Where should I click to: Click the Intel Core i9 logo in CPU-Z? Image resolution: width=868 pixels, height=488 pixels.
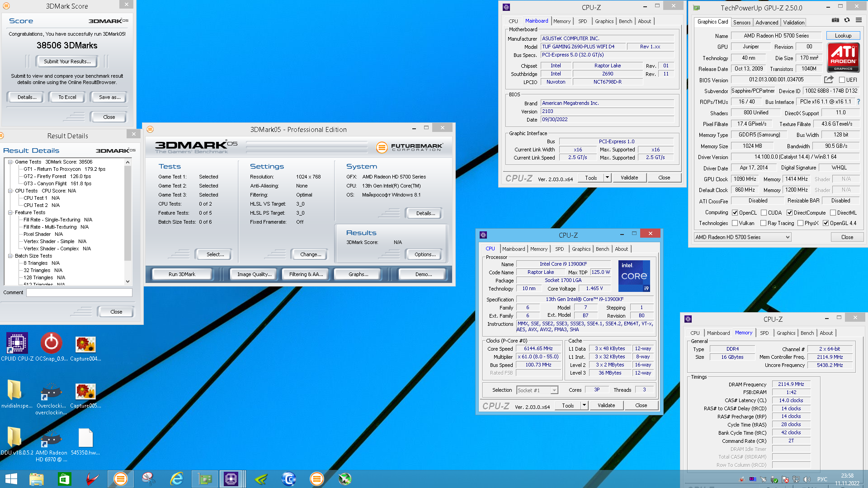tap(634, 276)
